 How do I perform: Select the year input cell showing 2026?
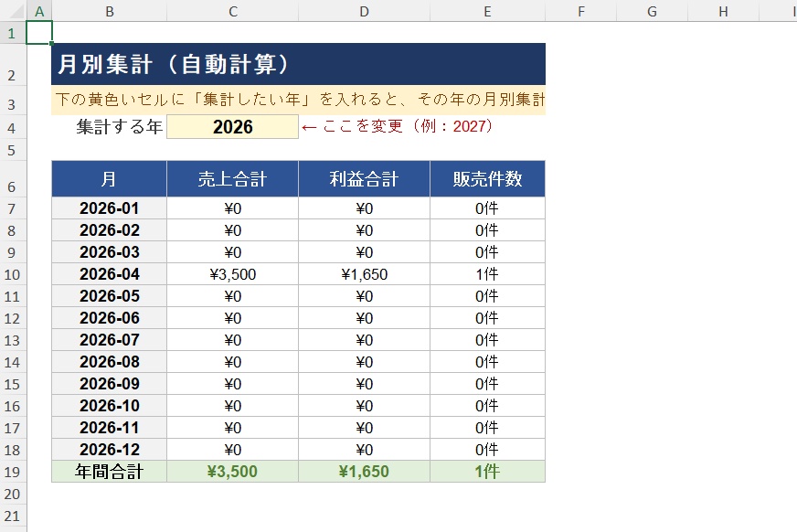click(x=232, y=126)
